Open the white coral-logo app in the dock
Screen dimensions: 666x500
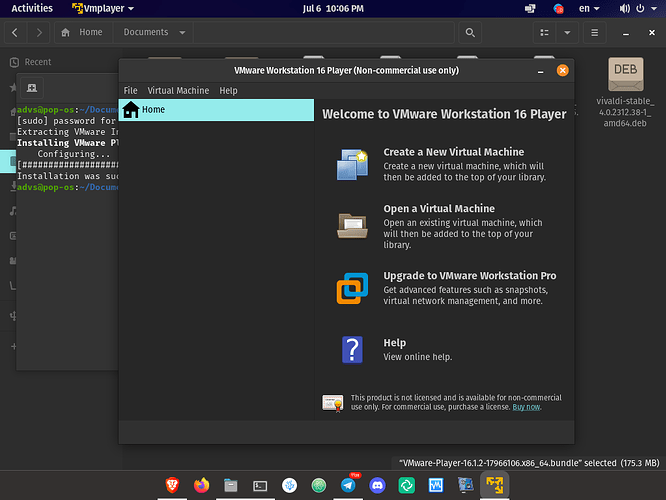point(289,485)
